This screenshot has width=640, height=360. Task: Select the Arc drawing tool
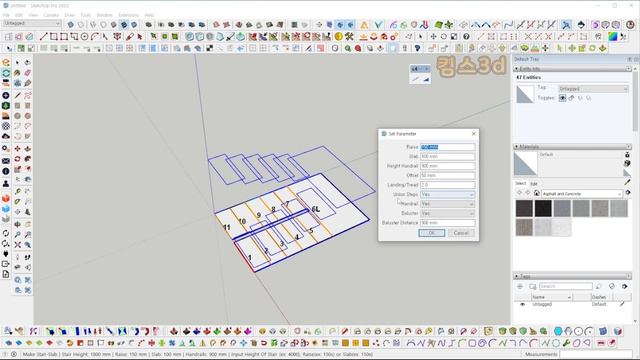point(95,37)
